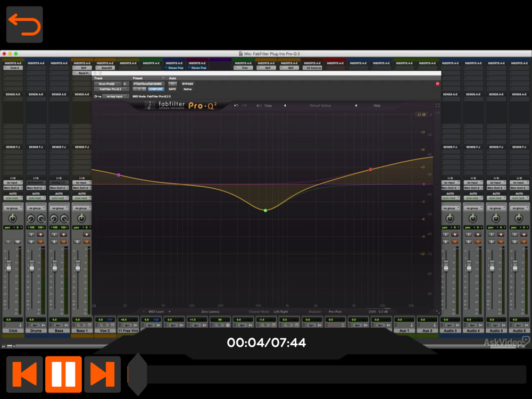Image resolution: width=532 pixels, height=399 pixels.
Task: Click the A/B Copy button in Pro-Q 2
Action: 264,105
